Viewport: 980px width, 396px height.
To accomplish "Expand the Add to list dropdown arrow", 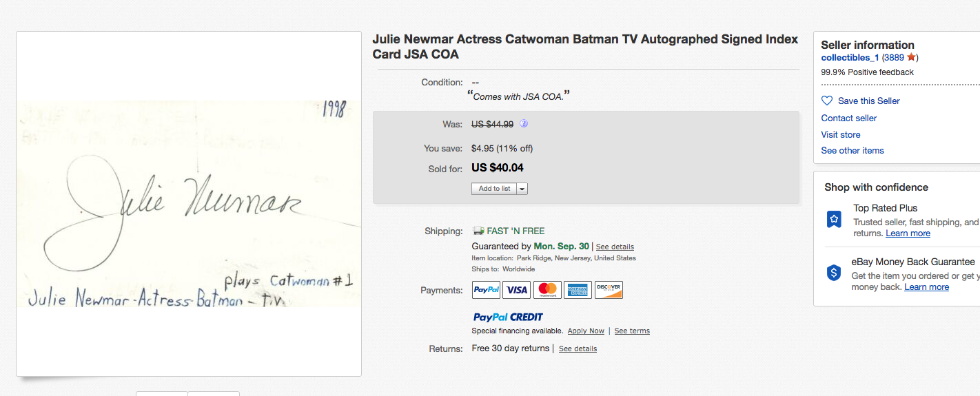I will (522, 189).
